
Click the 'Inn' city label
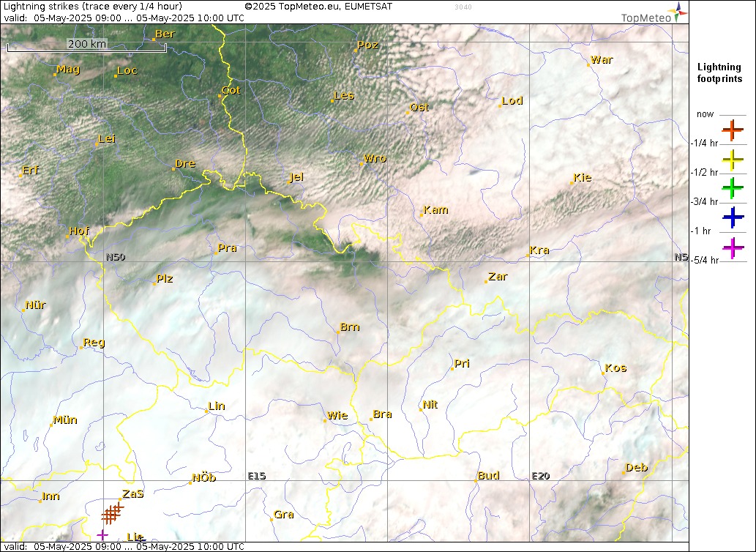tap(50, 496)
